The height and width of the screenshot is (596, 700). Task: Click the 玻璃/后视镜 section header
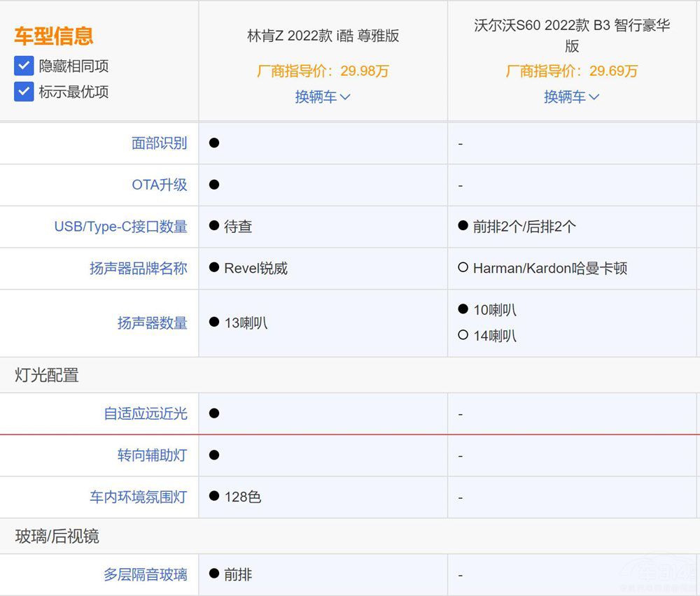[x=57, y=536]
